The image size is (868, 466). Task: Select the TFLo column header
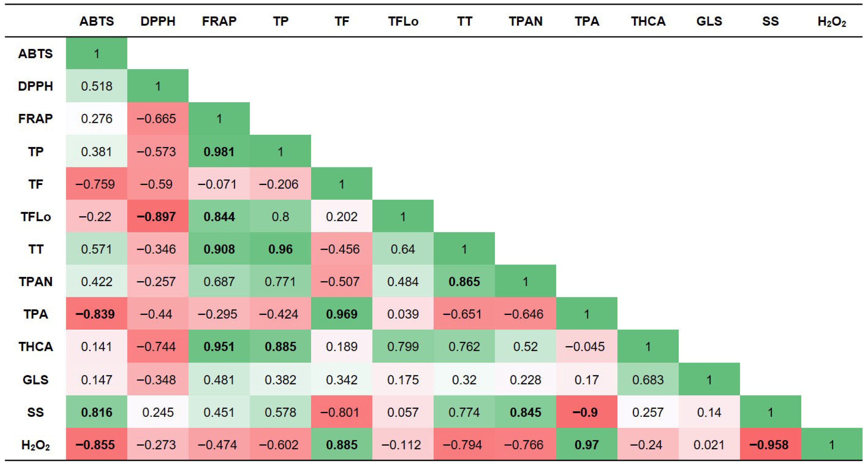coord(403,21)
